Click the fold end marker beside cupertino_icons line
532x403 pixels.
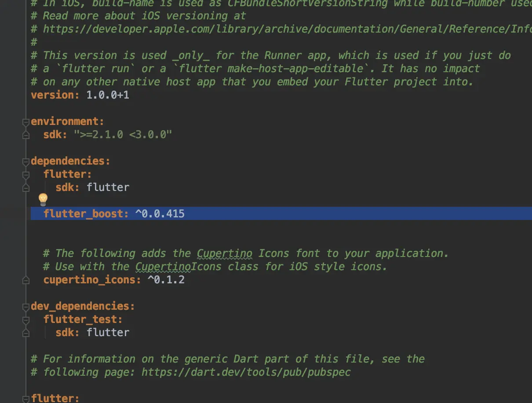click(26, 279)
